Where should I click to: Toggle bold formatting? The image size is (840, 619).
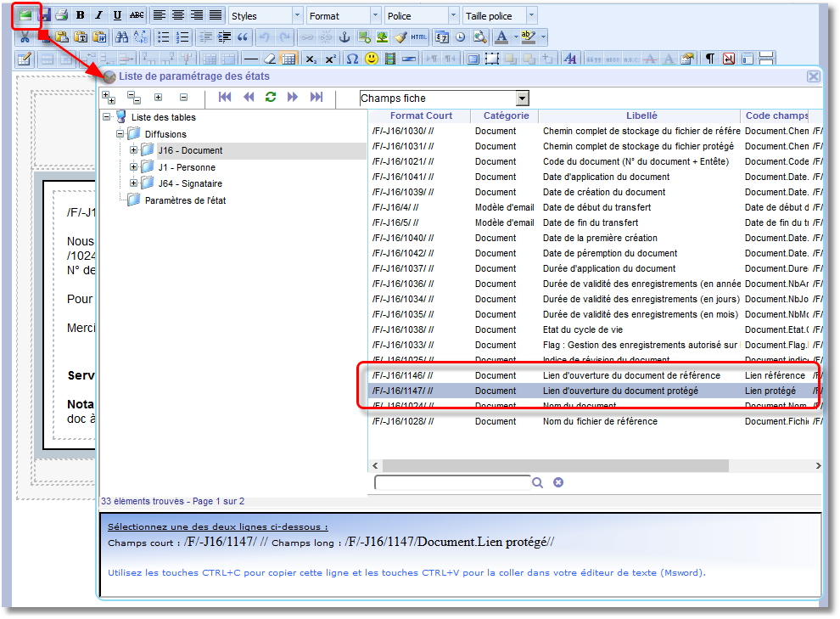[x=80, y=15]
